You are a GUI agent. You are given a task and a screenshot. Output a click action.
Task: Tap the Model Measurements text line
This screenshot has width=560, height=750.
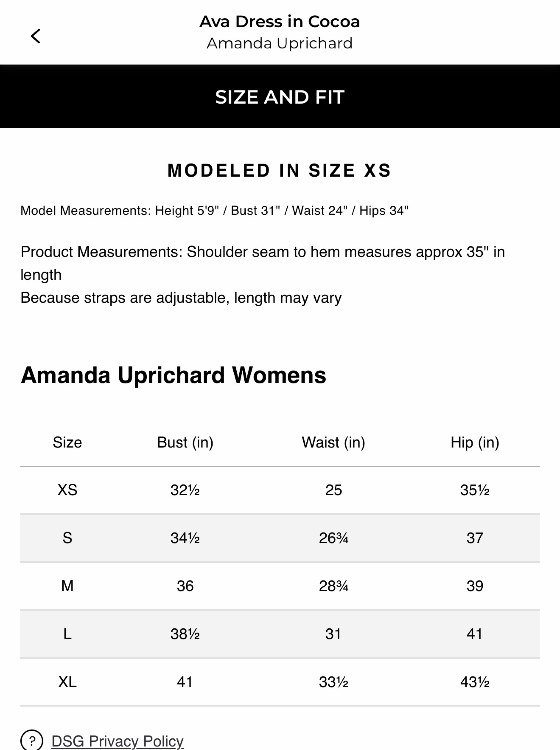coord(214,211)
